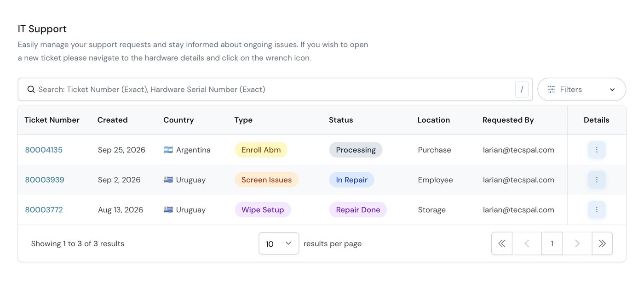Jump to the last results page
Image resolution: width=644 pixels, height=305 pixels.
(602, 243)
